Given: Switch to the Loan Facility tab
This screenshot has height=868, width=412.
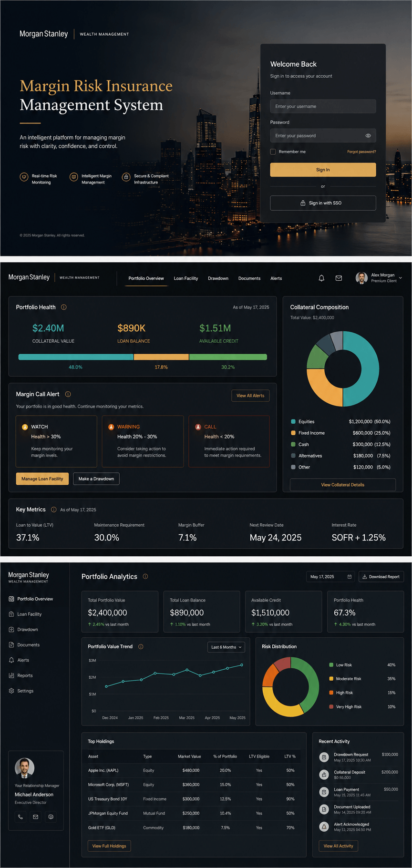Looking at the screenshot, I should coord(186,278).
